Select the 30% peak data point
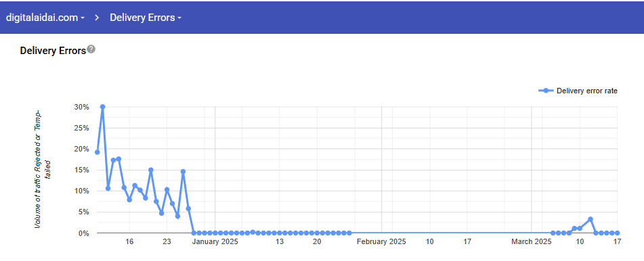Viewport: 644px width, 261px height. point(103,107)
